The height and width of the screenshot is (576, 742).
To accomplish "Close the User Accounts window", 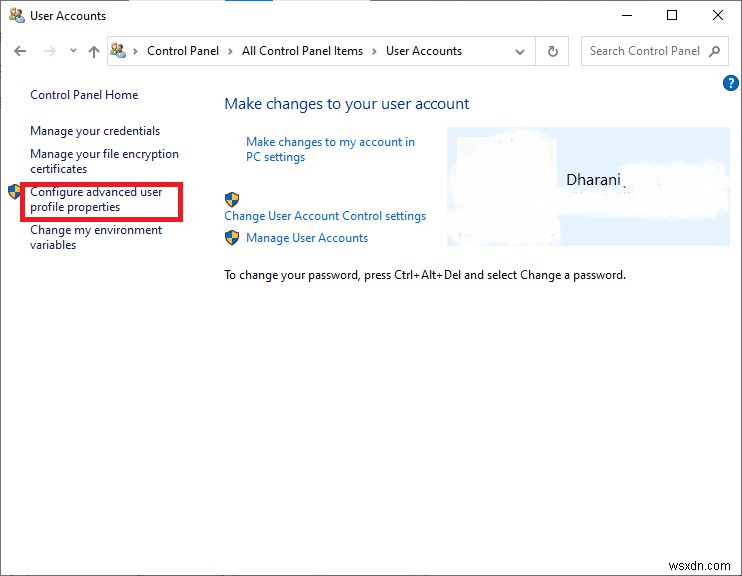I will click(717, 16).
